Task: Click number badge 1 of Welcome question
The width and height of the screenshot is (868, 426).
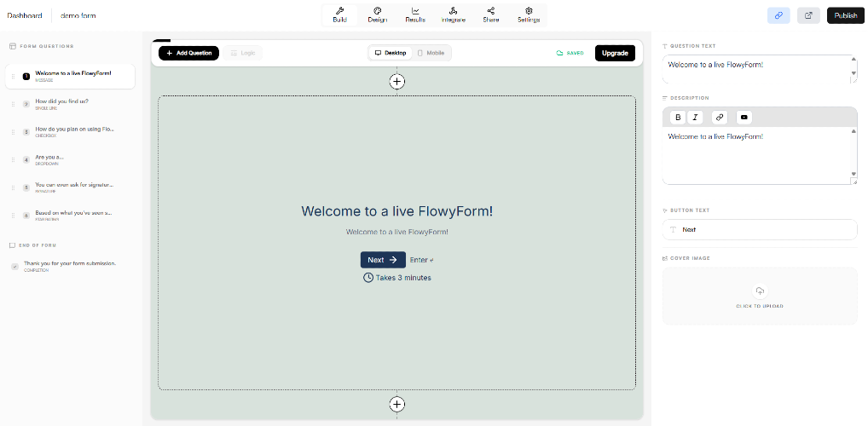Action: tap(26, 77)
